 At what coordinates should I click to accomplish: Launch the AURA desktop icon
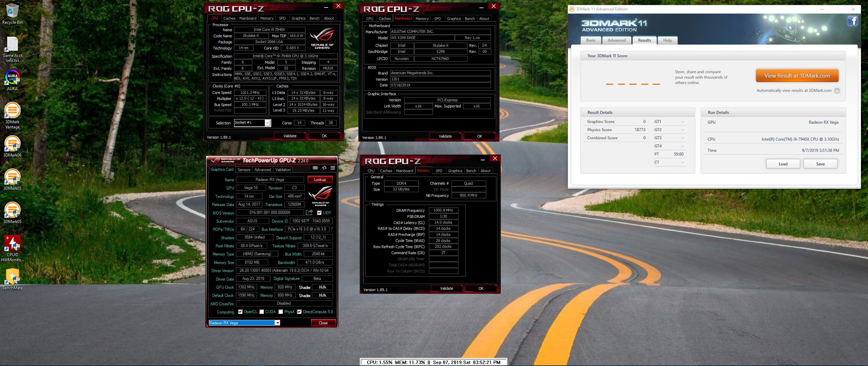click(x=12, y=81)
